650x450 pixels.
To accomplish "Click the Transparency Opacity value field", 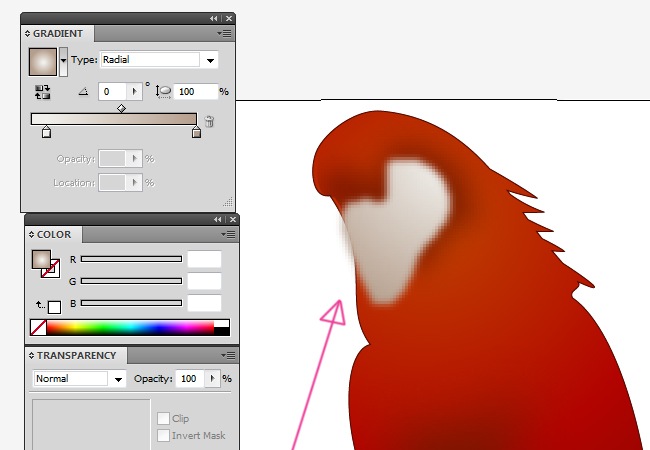I will click(x=190, y=379).
